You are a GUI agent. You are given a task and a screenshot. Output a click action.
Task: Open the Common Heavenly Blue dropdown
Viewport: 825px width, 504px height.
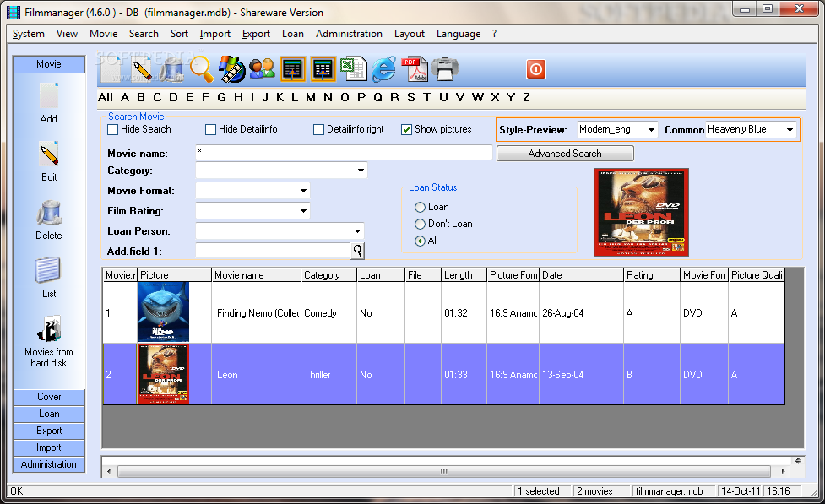coord(790,130)
